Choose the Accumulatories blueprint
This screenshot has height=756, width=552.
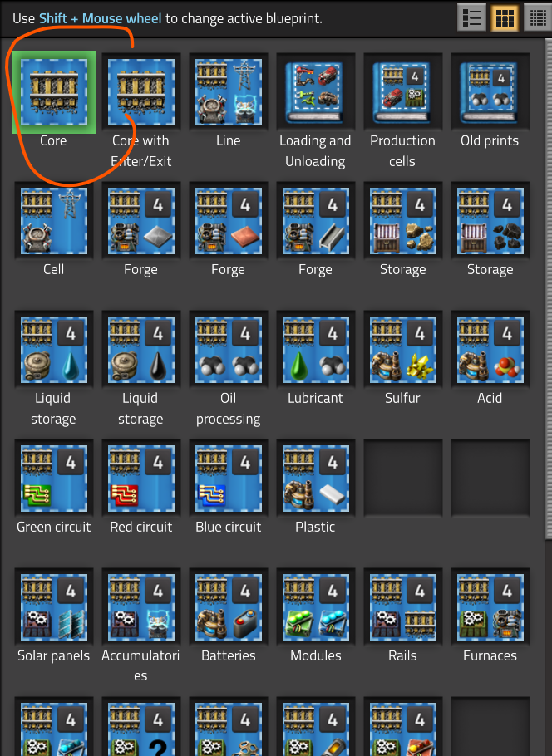tap(140, 607)
